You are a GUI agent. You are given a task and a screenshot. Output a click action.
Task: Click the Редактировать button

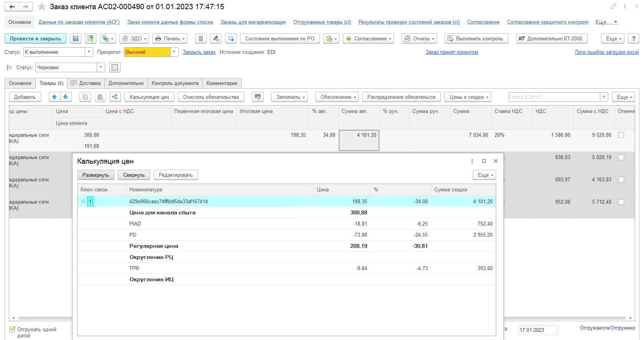176,175
